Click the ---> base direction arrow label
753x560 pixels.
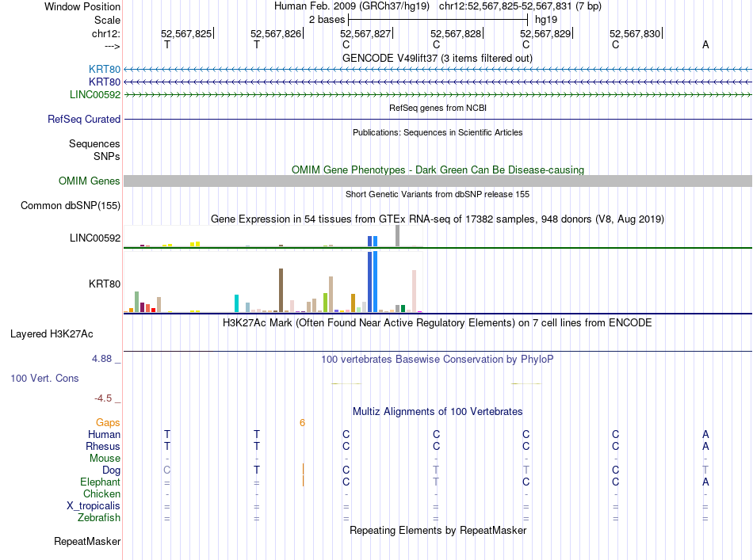coord(113,46)
